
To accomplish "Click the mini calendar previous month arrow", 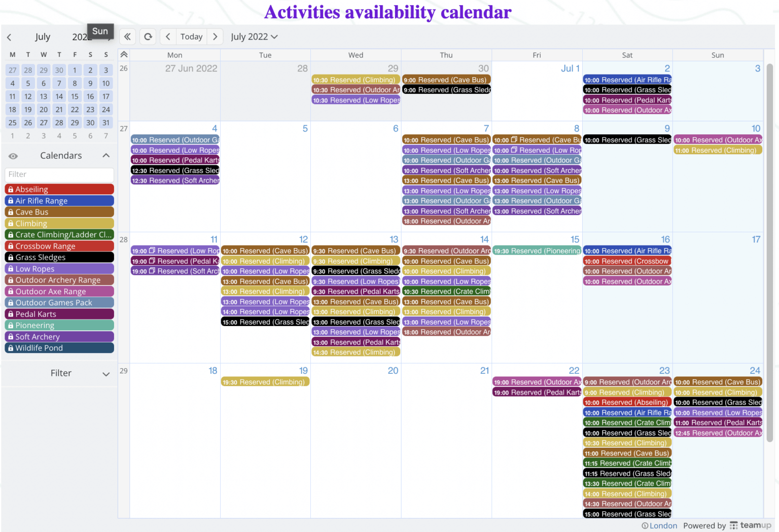I will 9,37.
